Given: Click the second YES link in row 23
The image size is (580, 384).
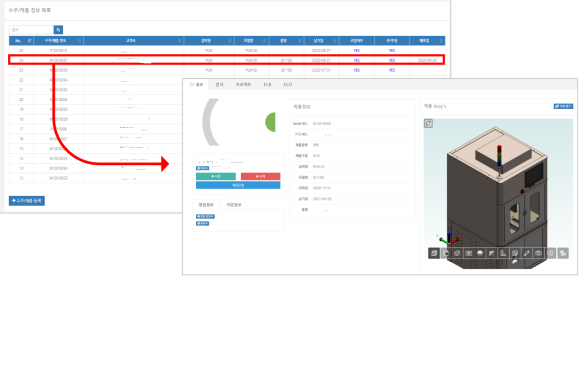Looking at the screenshot, I should pyautogui.click(x=392, y=70).
